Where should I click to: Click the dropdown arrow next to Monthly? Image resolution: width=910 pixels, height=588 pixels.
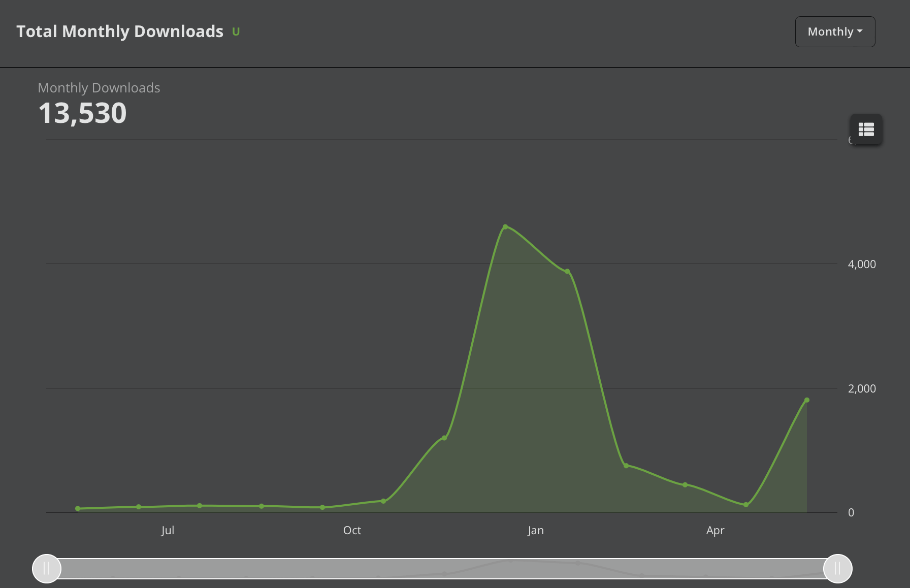pyautogui.click(x=860, y=31)
